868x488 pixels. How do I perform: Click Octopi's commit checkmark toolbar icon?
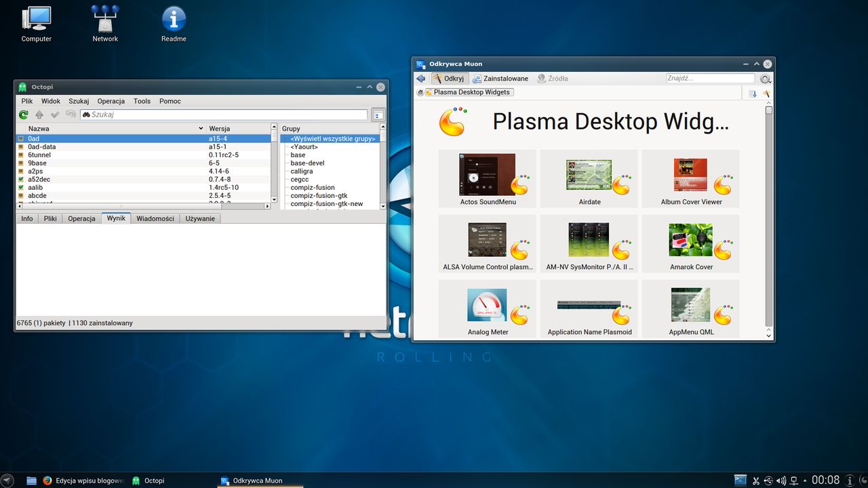click(x=55, y=115)
